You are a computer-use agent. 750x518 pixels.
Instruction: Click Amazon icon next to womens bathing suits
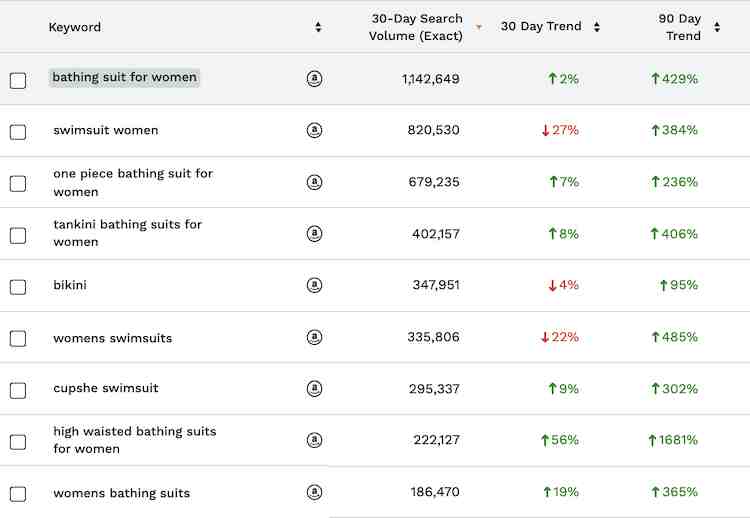point(314,492)
